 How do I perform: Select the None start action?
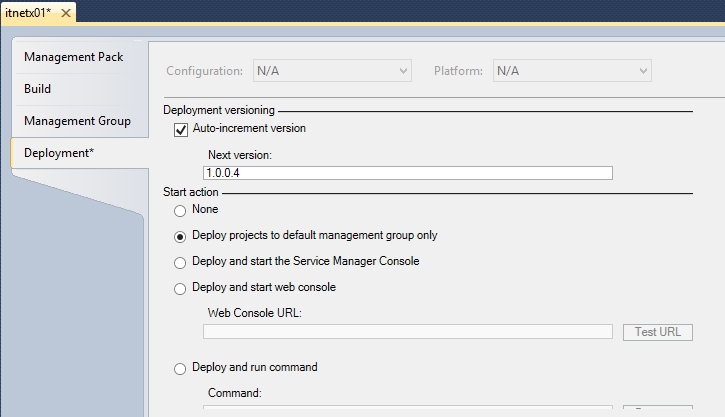180,210
